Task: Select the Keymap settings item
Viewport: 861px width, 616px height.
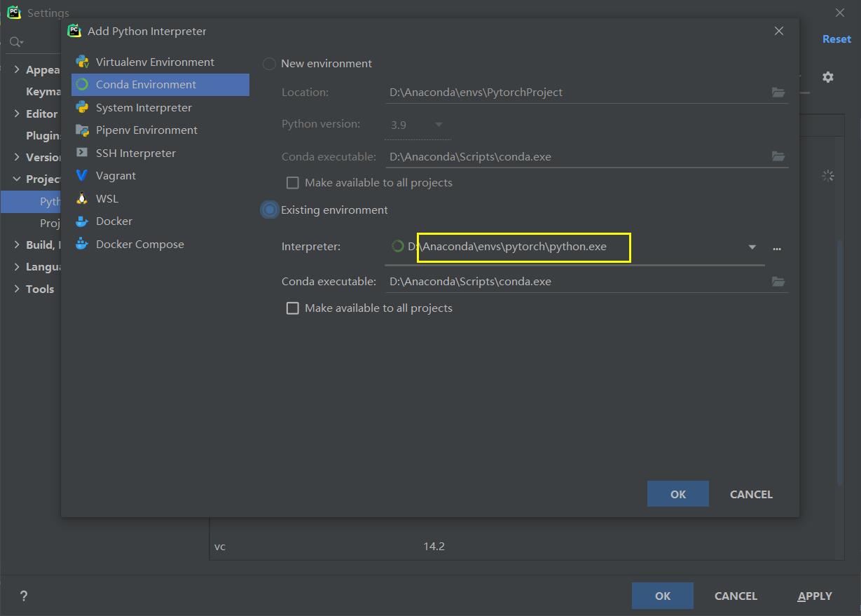Action: point(43,92)
